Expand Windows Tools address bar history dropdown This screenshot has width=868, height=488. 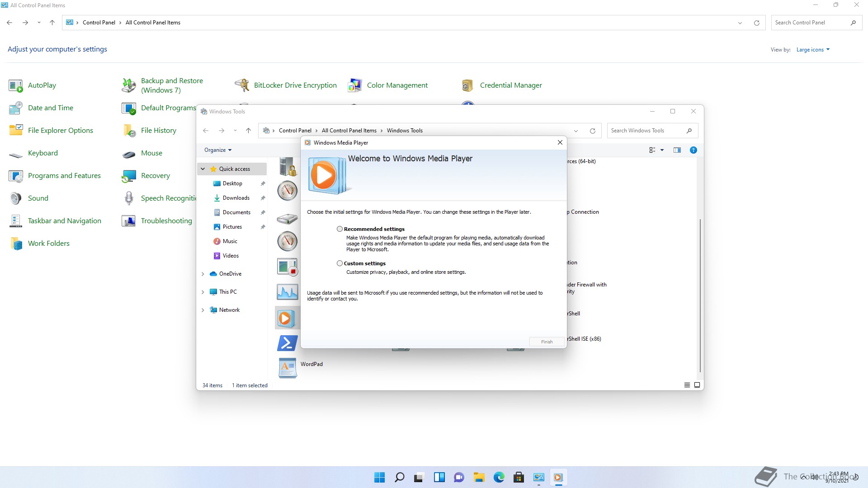[x=576, y=131]
